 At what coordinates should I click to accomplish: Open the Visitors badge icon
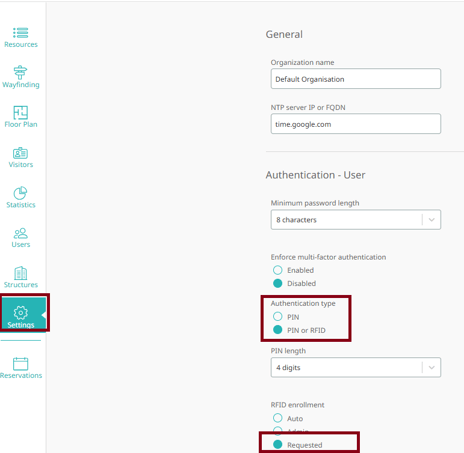[x=20, y=153]
